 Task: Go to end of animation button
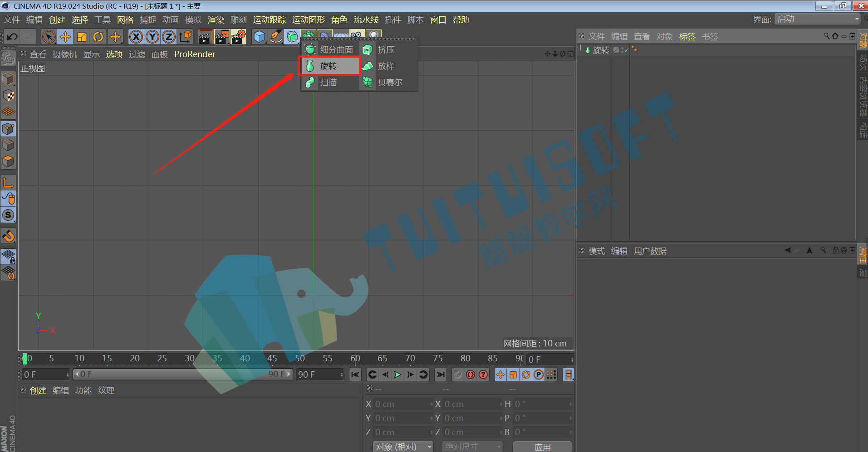click(440, 374)
